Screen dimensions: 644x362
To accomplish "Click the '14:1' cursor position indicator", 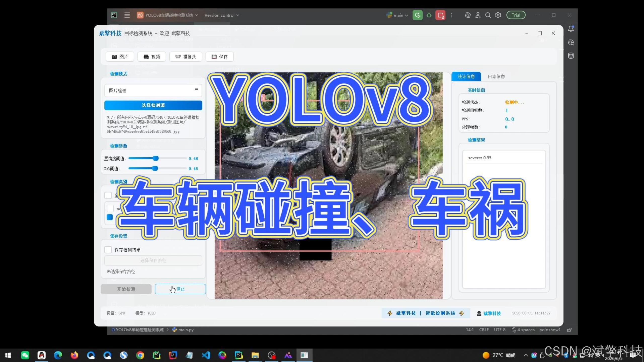I will click(x=470, y=330).
